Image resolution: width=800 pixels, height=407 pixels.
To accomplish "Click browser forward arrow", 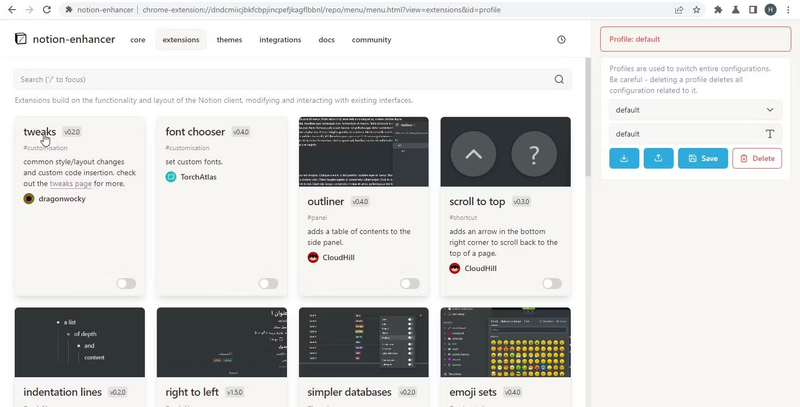I will click(29, 10).
